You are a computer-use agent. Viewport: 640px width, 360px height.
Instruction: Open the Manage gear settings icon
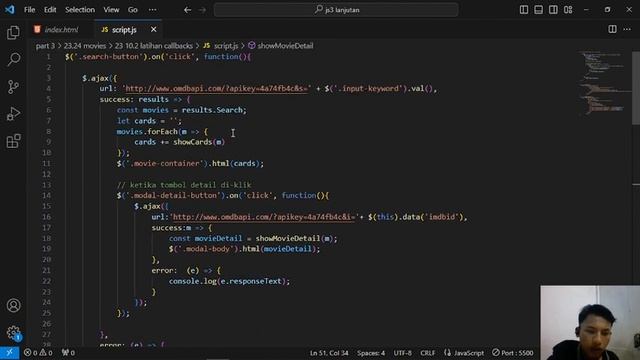13,333
